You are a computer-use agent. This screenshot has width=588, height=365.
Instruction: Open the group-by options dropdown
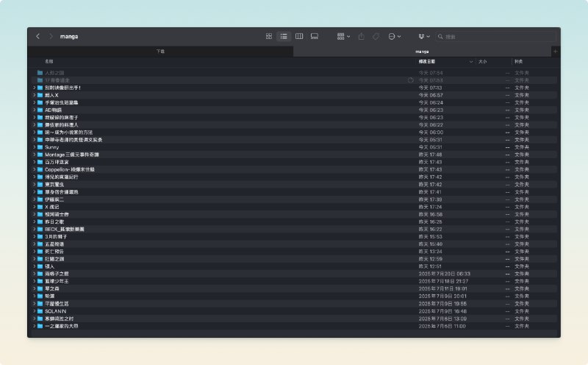(343, 36)
